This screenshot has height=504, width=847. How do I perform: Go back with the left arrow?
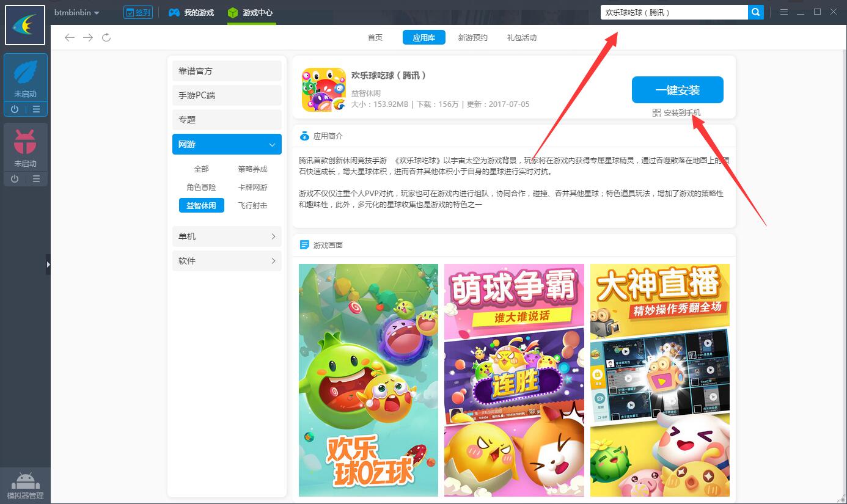point(70,38)
